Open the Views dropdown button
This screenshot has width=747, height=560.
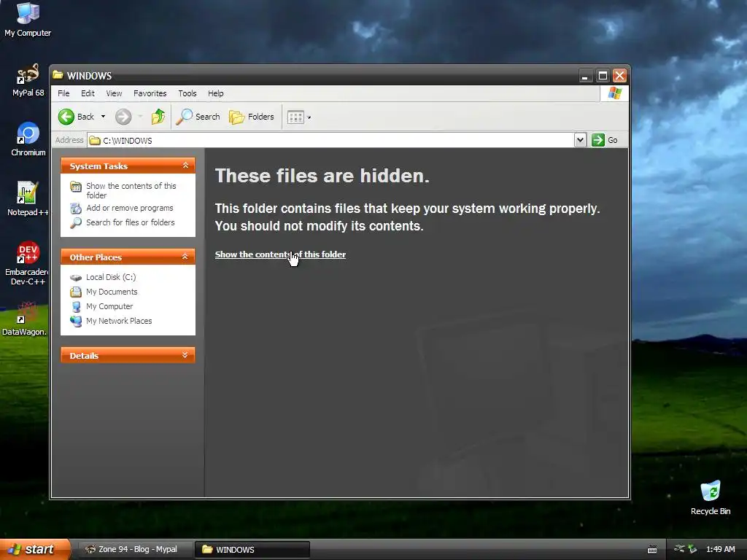(299, 117)
